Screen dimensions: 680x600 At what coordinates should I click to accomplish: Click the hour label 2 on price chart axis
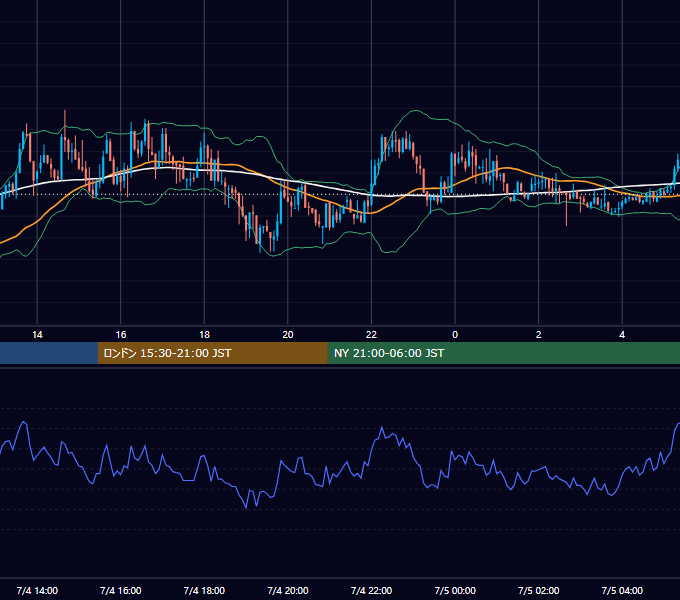coord(538,335)
